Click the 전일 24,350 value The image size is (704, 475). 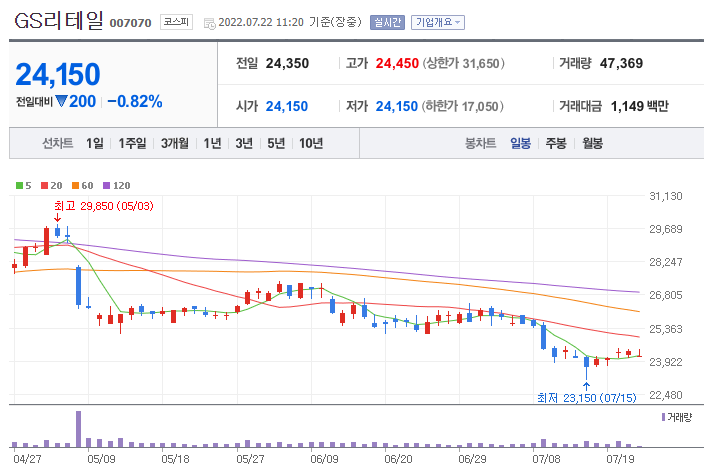point(287,63)
